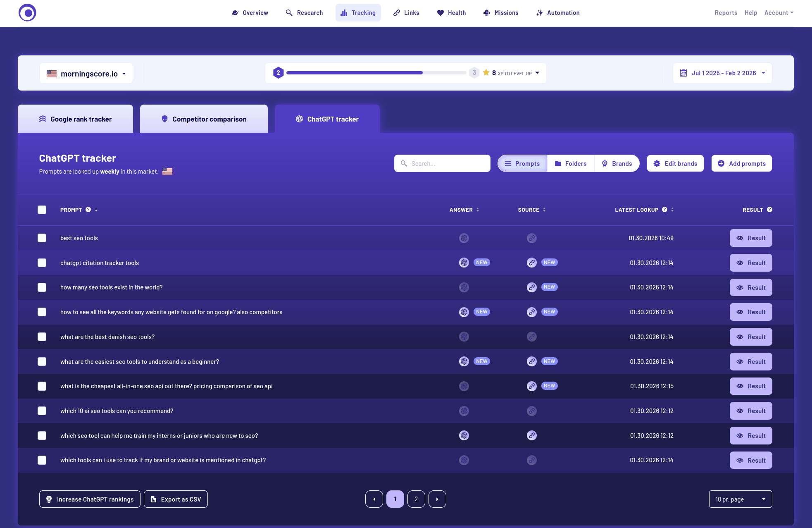Click the 'Add prompts' button

741,163
